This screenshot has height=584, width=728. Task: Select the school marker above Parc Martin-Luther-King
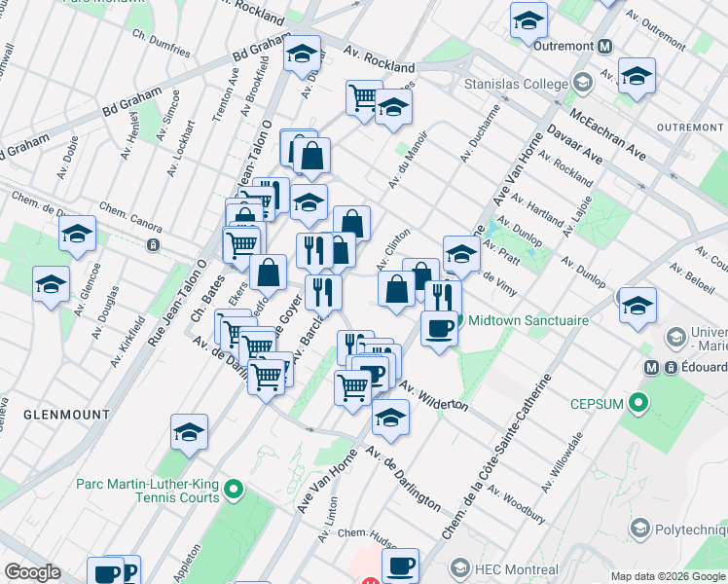(190, 435)
